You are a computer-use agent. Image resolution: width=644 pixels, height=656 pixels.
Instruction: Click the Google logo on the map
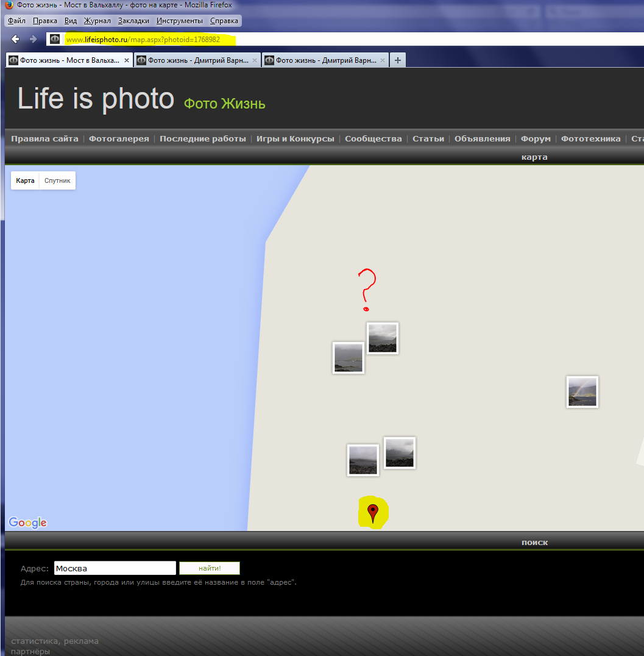pyautogui.click(x=27, y=522)
